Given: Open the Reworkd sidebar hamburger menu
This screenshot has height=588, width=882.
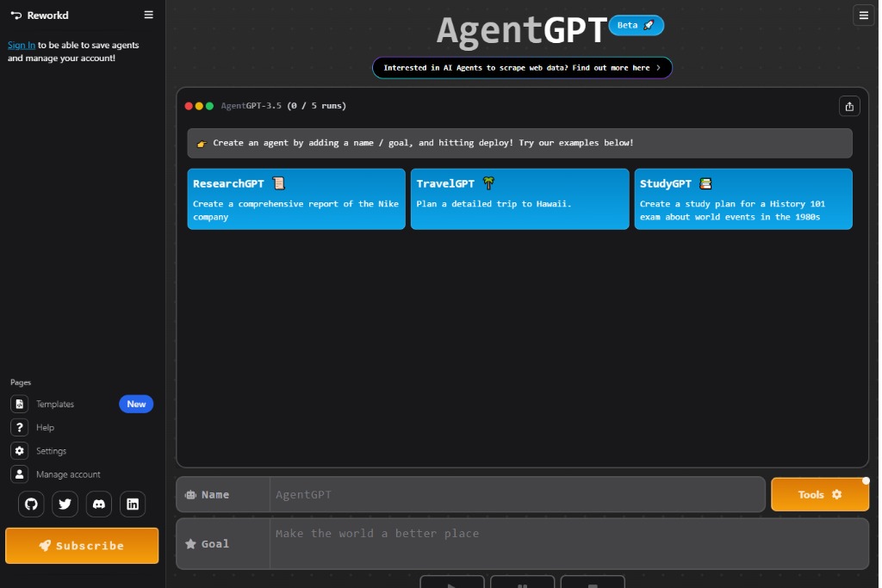Looking at the screenshot, I should pyautogui.click(x=147, y=15).
